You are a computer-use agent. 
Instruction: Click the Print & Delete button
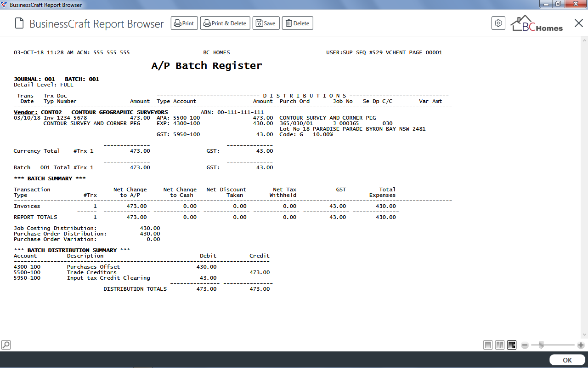point(225,23)
